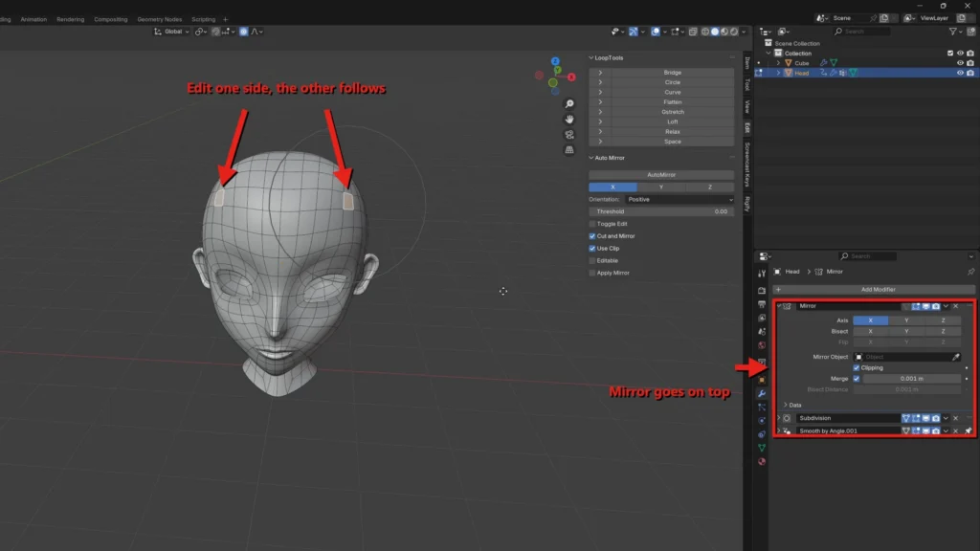Image resolution: width=980 pixels, height=551 pixels.
Task: Toggle Subdivision modifier on-cage icon
Action: pos(905,418)
